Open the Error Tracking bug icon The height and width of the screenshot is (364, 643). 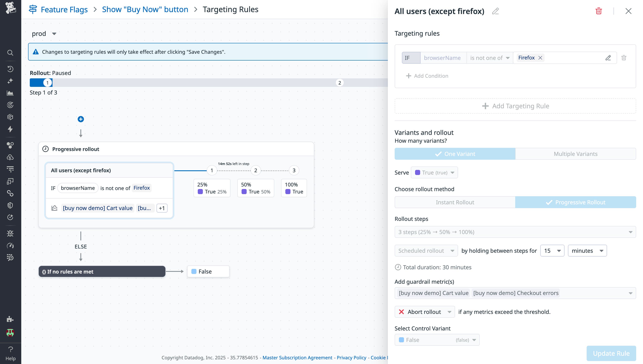click(x=10, y=233)
